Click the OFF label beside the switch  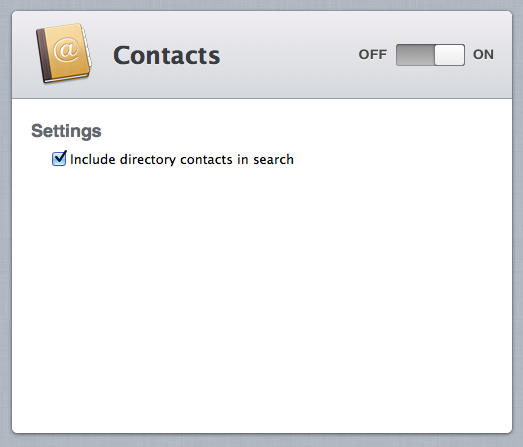(x=373, y=54)
